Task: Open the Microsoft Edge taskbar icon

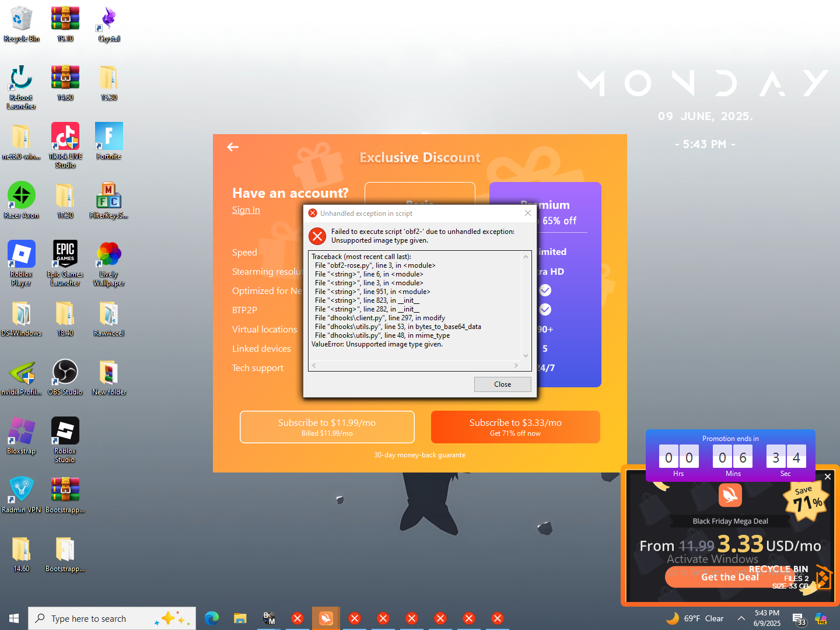Action: 212,618
